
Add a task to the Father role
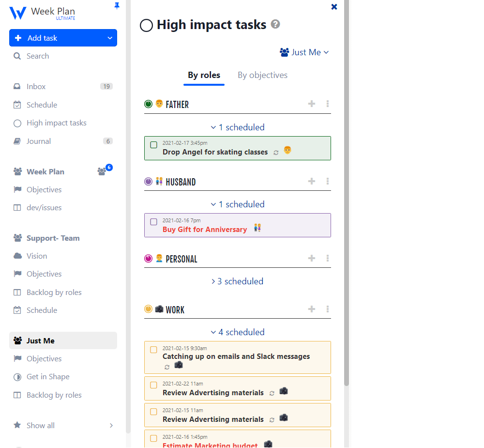click(x=312, y=104)
